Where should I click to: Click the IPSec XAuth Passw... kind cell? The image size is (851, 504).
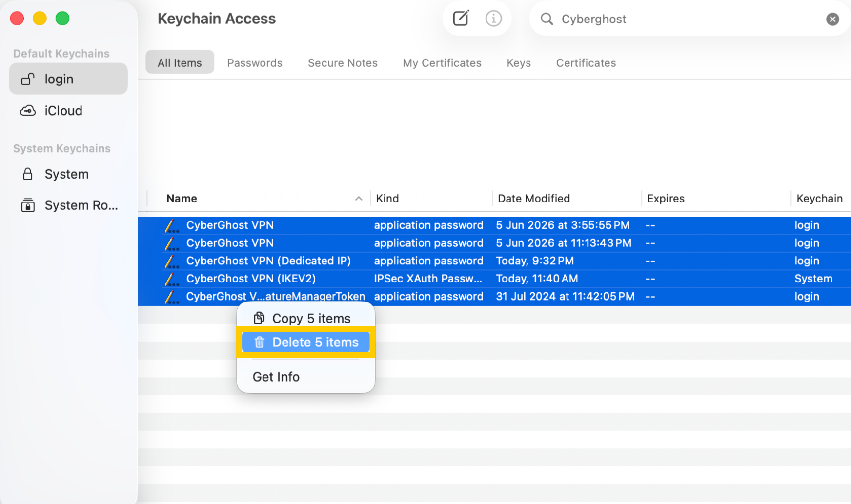(428, 279)
